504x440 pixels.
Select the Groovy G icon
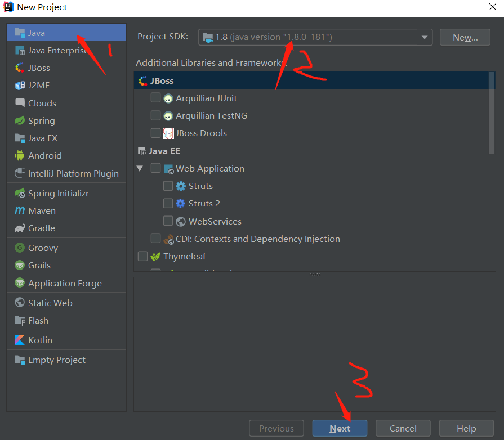[x=20, y=248]
